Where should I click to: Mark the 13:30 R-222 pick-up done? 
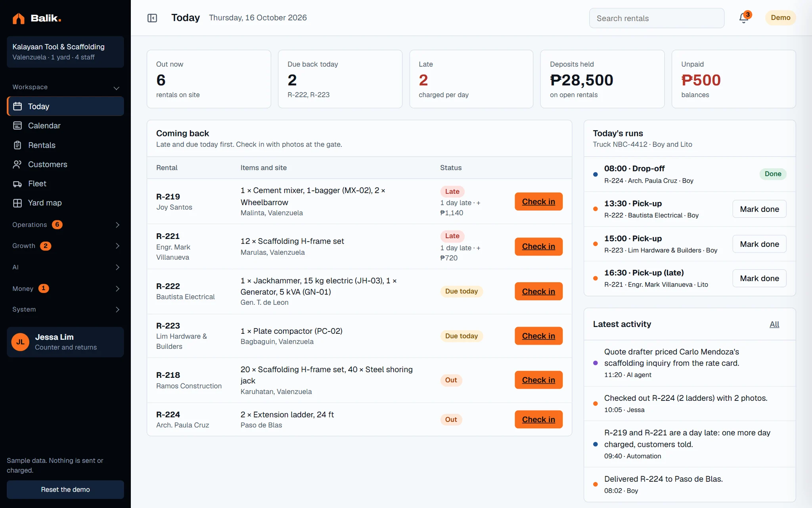[759, 209]
